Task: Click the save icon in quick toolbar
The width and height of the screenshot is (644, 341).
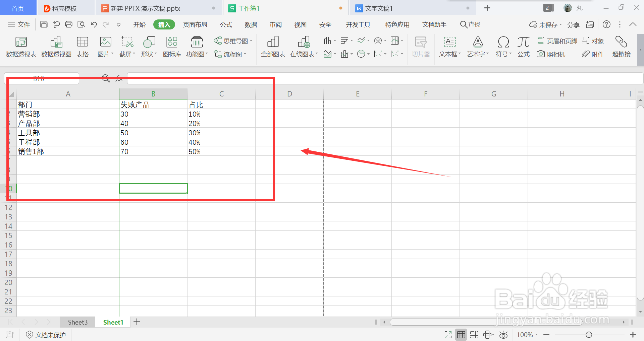Action: (44, 24)
